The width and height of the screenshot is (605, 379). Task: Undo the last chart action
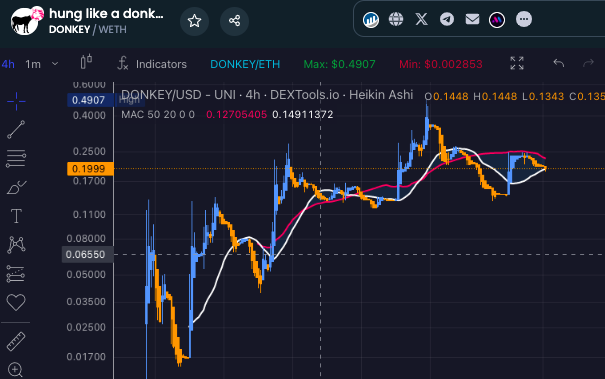pos(559,63)
